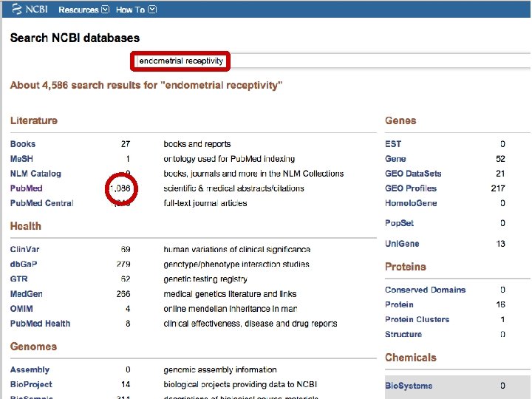
Task: Click the NCBI logo in header
Action: click(x=27, y=9)
